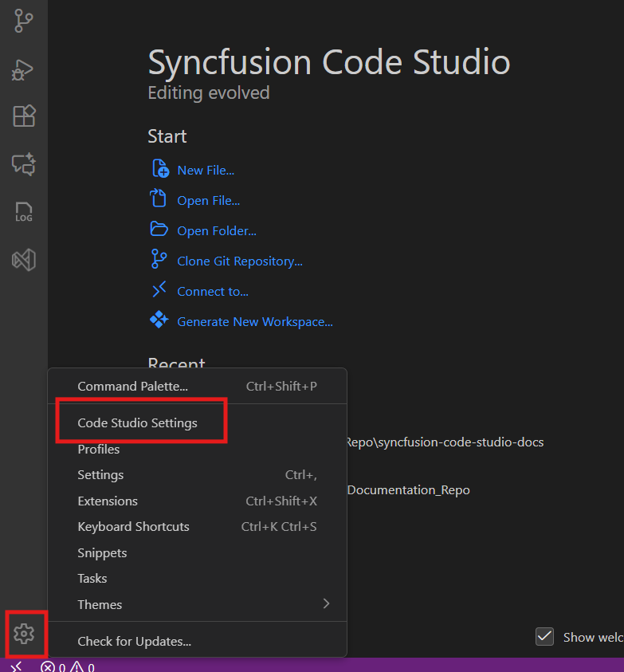Click Generate New Workspace link
This screenshot has height=672, width=624.
point(255,322)
